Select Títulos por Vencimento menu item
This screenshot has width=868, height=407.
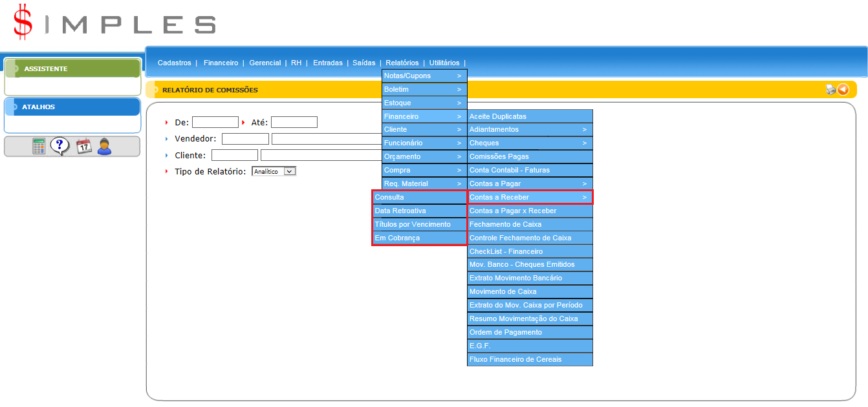(x=419, y=225)
